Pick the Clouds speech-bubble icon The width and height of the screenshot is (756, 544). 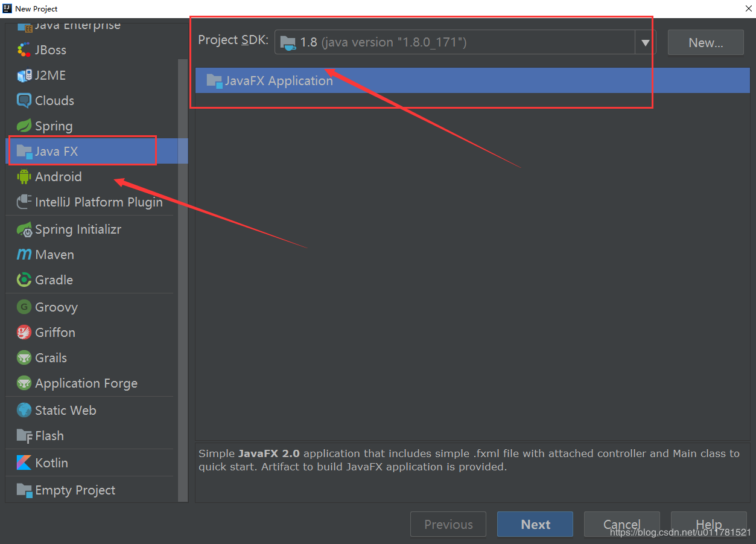pyautogui.click(x=24, y=101)
